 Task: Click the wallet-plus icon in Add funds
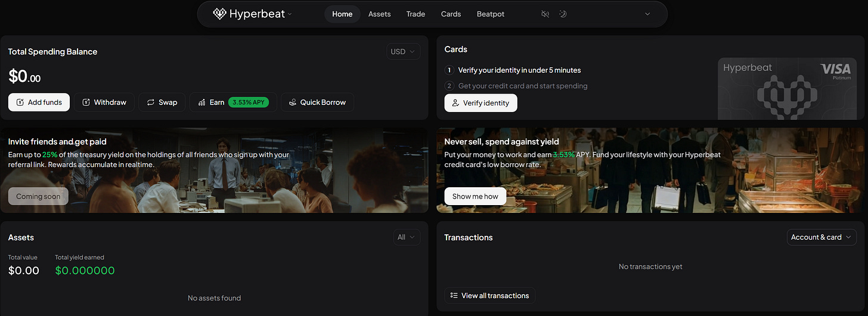click(20, 102)
